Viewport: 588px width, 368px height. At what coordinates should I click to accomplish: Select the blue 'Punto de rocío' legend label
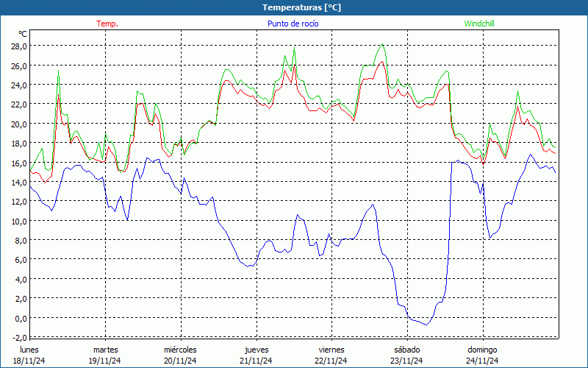(293, 24)
